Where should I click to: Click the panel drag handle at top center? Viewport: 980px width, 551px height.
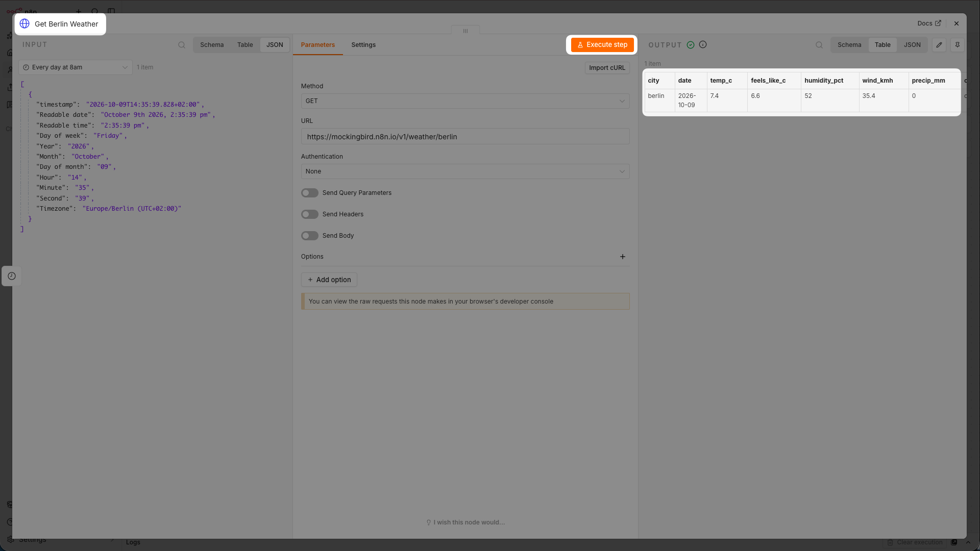coord(465,31)
